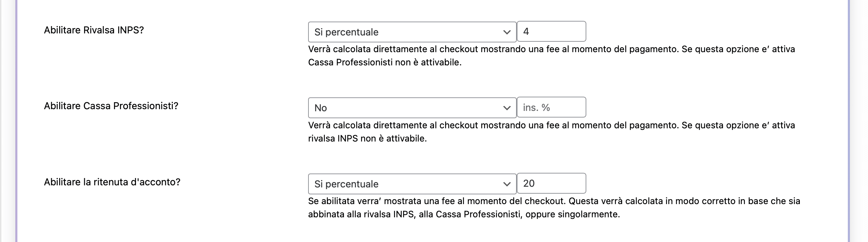Click the 'rivalsa INPS non è attivabile.' text

coord(367,139)
